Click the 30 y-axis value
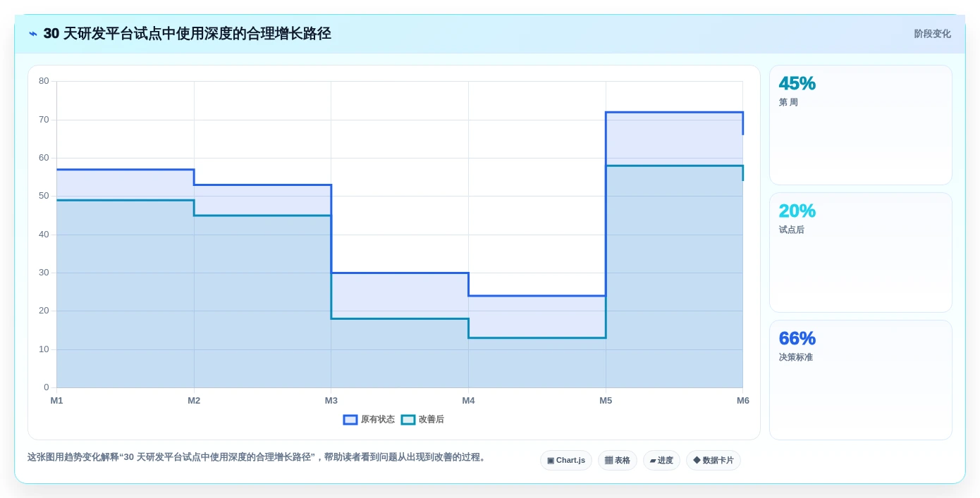Screen dimensions: 980x498 click(44, 273)
